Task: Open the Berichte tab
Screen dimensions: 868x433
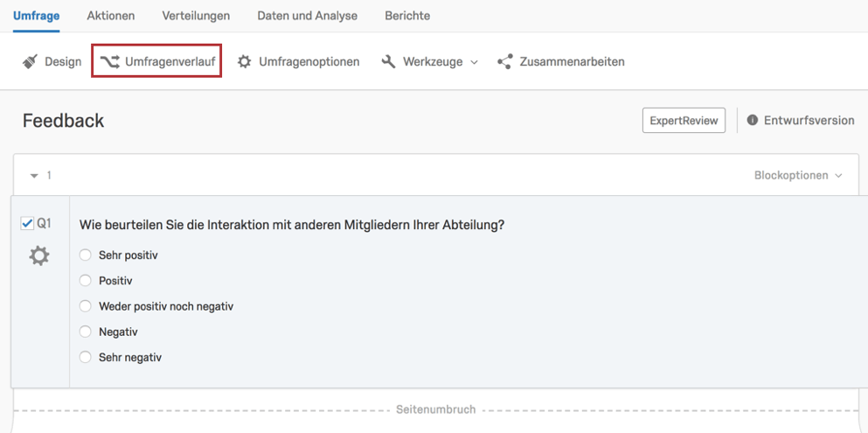Action: click(x=407, y=16)
